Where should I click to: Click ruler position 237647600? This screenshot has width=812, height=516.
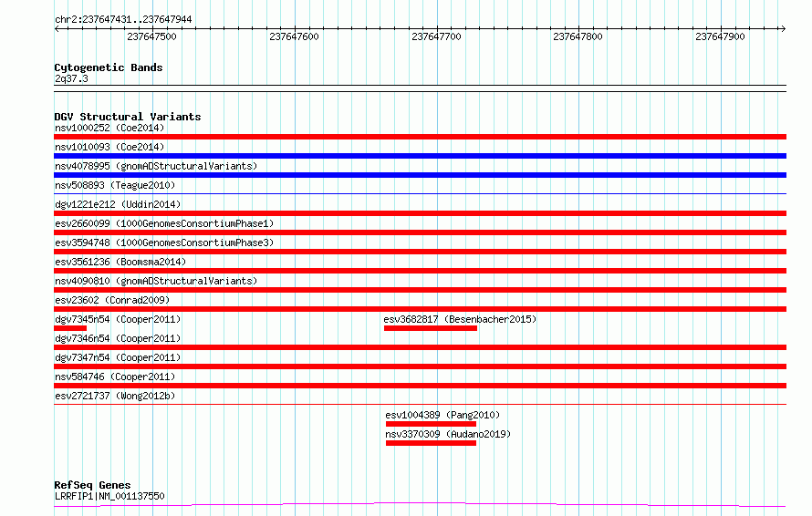[294, 36]
